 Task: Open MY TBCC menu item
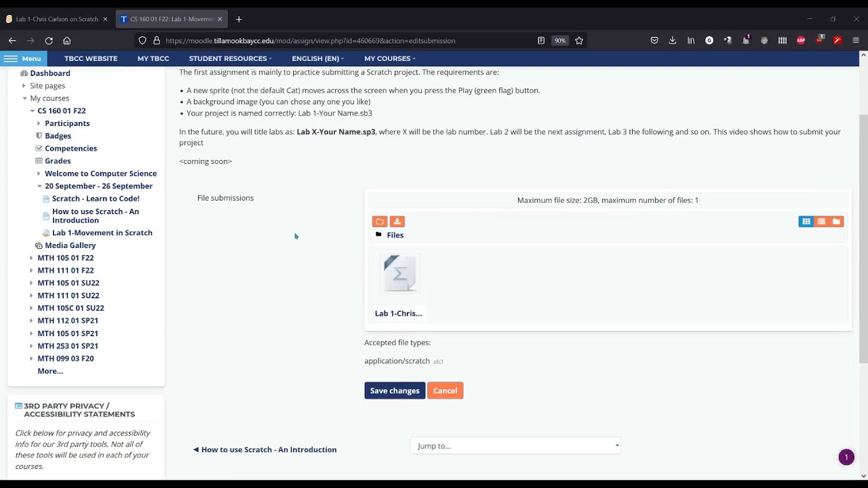(153, 58)
